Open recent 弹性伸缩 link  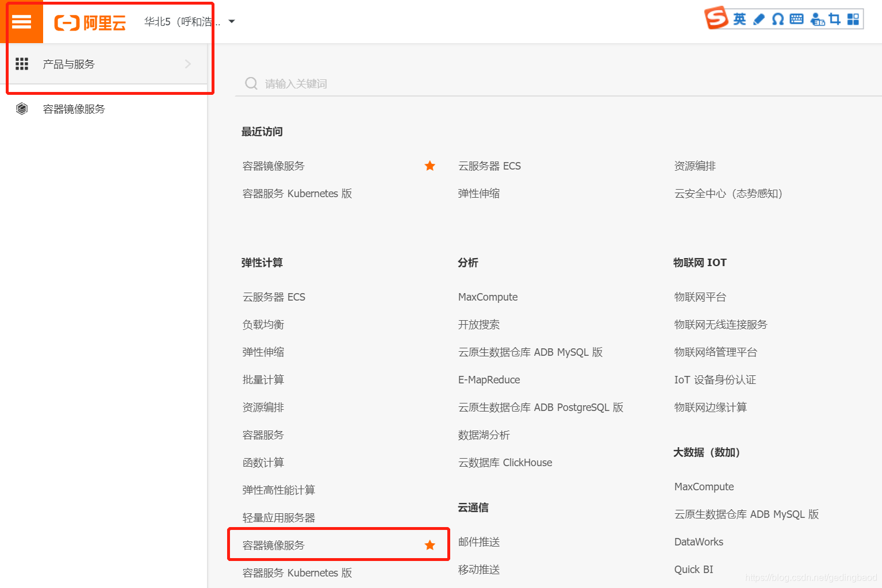479,194
